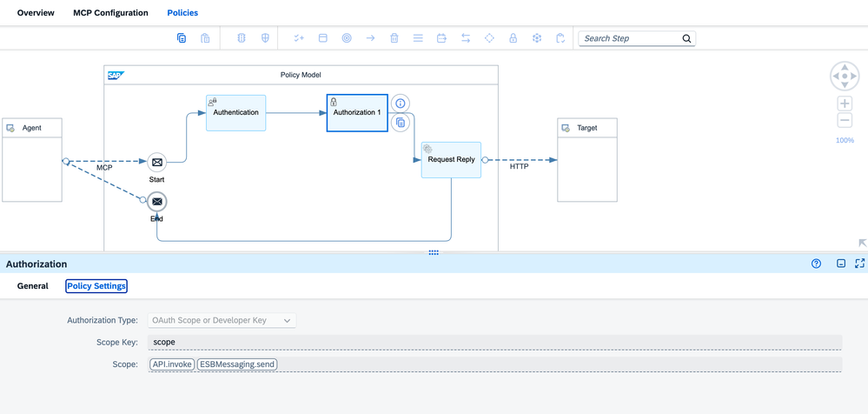Click the chip-shaped toolbar icon
Screen dimensions: 868x414
242,38
